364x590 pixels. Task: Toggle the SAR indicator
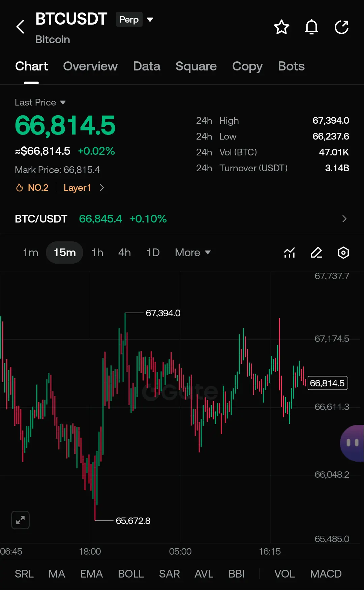pyautogui.click(x=169, y=574)
